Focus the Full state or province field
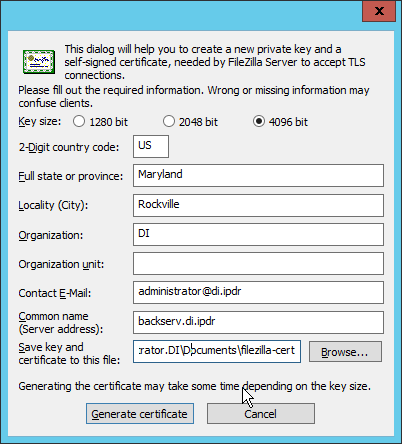Viewport: 402px width, 444px height. (x=258, y=175)
